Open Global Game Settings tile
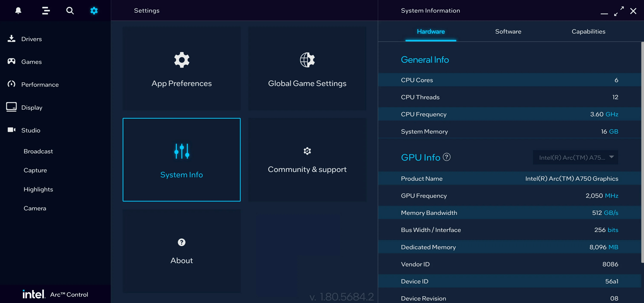 pyautogui.click(x=307, y=68)
